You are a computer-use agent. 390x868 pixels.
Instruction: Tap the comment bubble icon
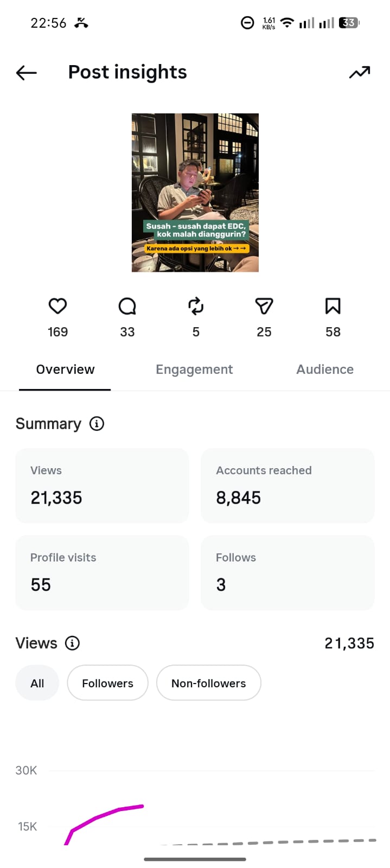coord(127,306)
